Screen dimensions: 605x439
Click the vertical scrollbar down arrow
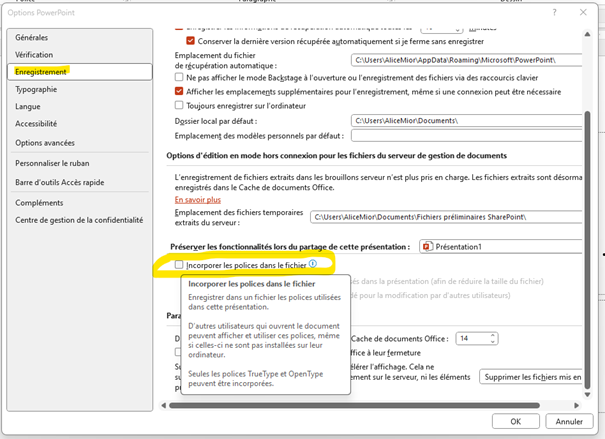pos(587,394)
